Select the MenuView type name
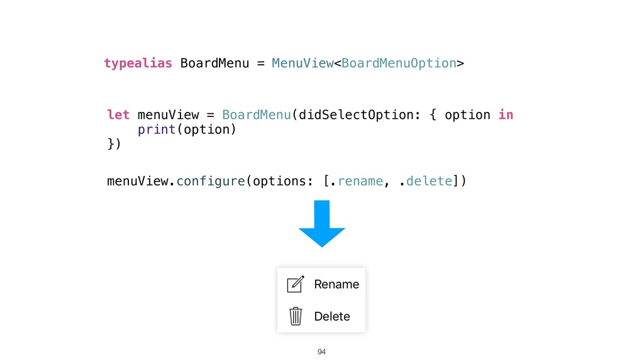Image resolution: width=644 pixels, height=362 pixels. click(x=301, y=63)
